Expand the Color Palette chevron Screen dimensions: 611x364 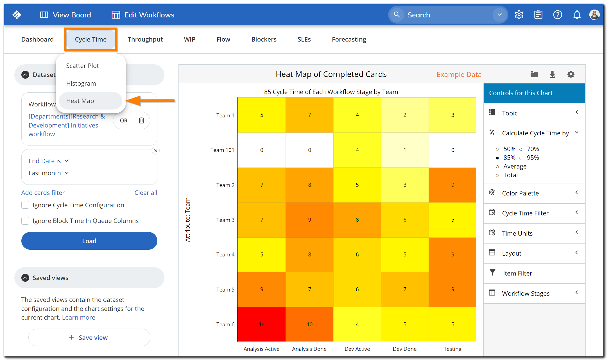(x=577, y=193)
